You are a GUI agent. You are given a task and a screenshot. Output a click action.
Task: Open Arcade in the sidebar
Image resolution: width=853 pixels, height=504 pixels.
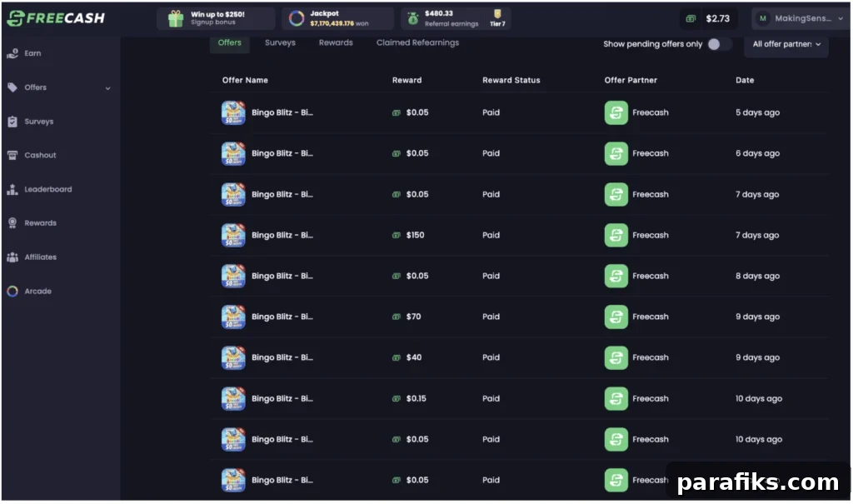[x=37, y=292]
